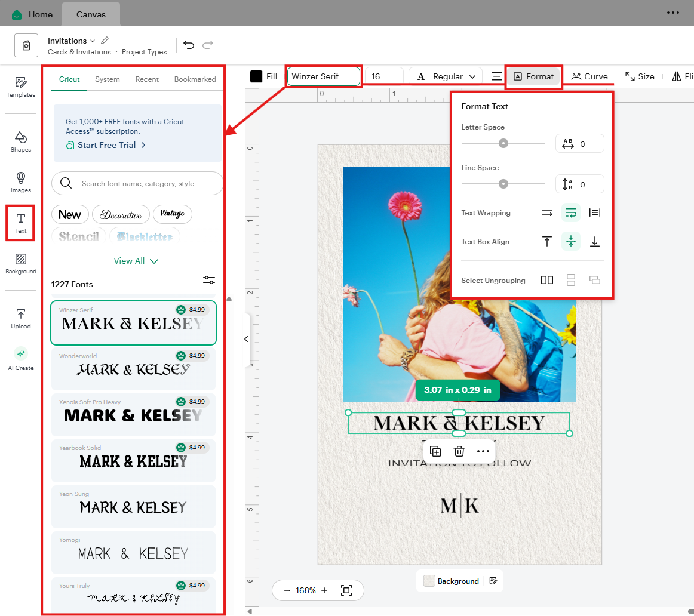Rename project with pencil edit icon
This screenshot has height=616, width=694.
click(x=105, y=41)
